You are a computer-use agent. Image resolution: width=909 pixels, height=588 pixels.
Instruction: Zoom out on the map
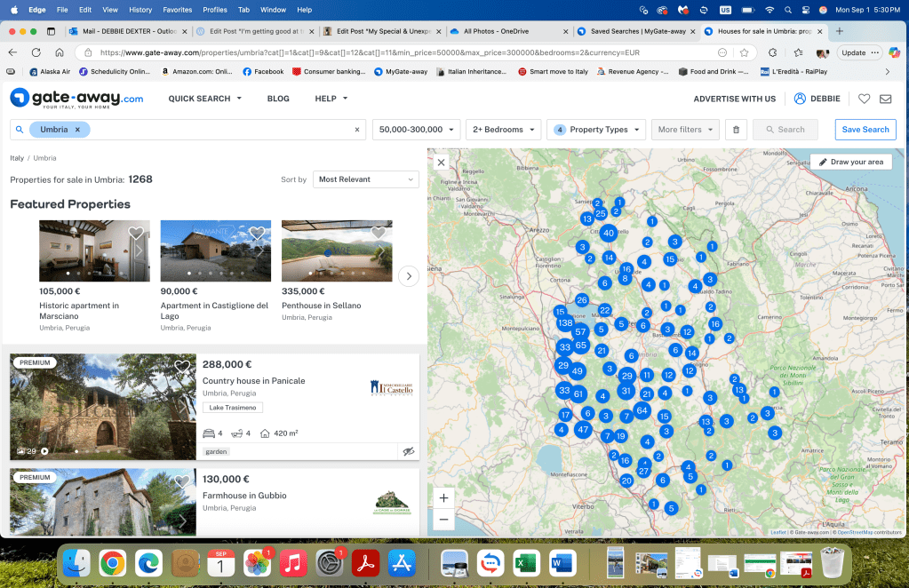[444, 519]
